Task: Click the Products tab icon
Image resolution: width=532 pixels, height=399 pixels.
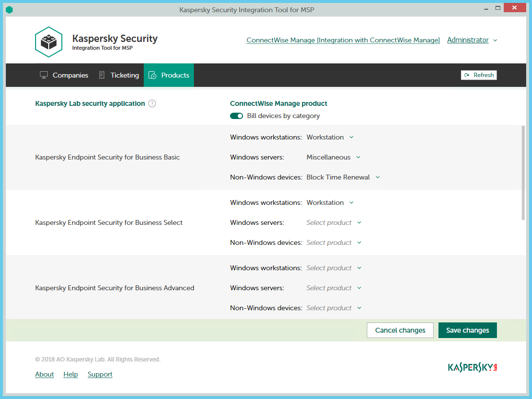Action: [x=152, y=75]
